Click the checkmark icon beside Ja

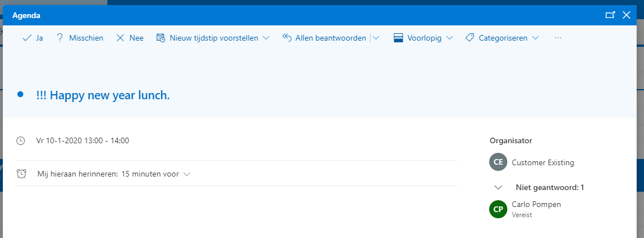(x=27, y=38)
